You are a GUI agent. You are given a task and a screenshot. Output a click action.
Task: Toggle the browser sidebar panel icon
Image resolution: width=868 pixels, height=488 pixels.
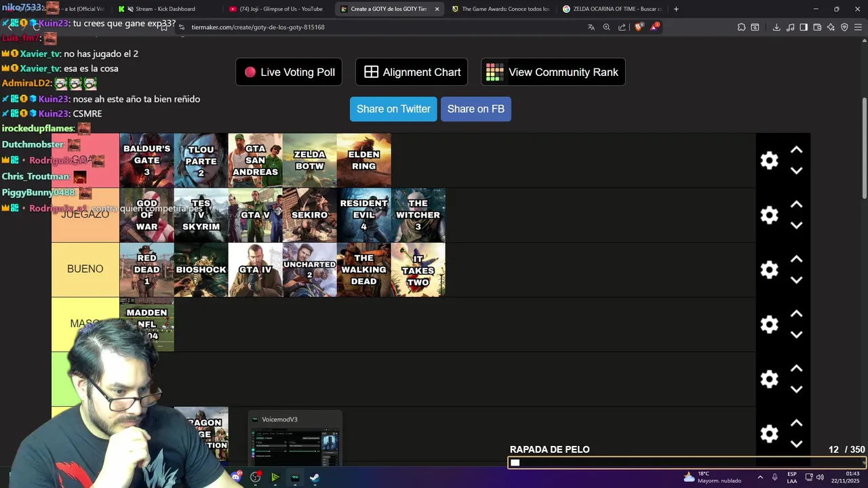point(804,27)
